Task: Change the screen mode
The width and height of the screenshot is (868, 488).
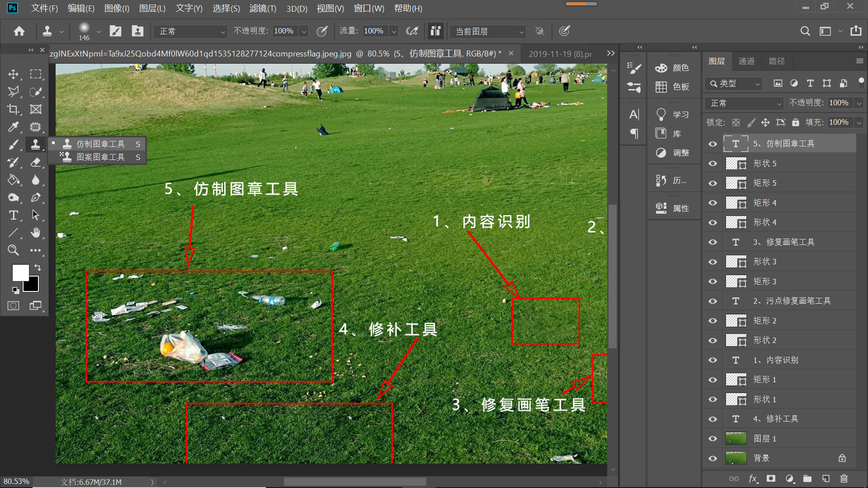Action: coord(35,306)
